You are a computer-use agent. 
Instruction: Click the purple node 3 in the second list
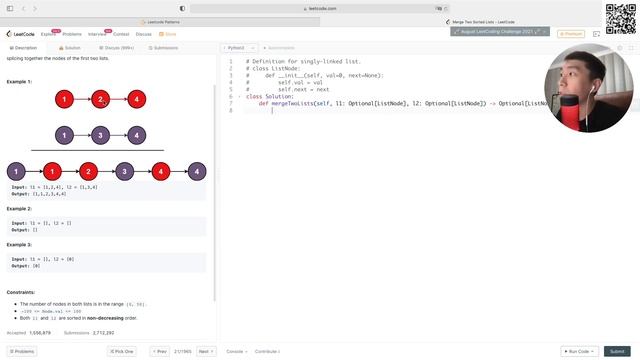(x=100, y=135)
